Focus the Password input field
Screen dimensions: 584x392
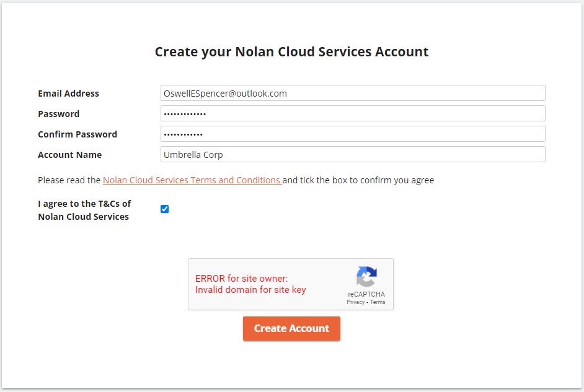[352, 114]
